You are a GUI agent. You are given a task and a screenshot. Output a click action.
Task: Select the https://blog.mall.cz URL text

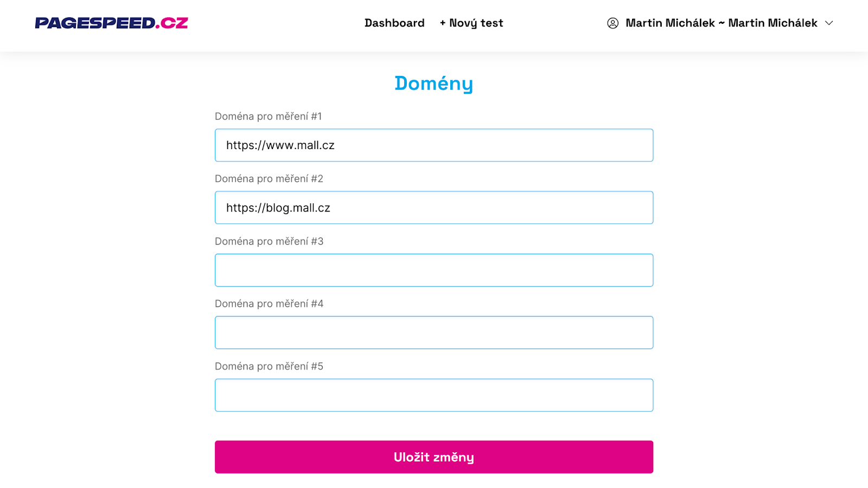(278, 207)
